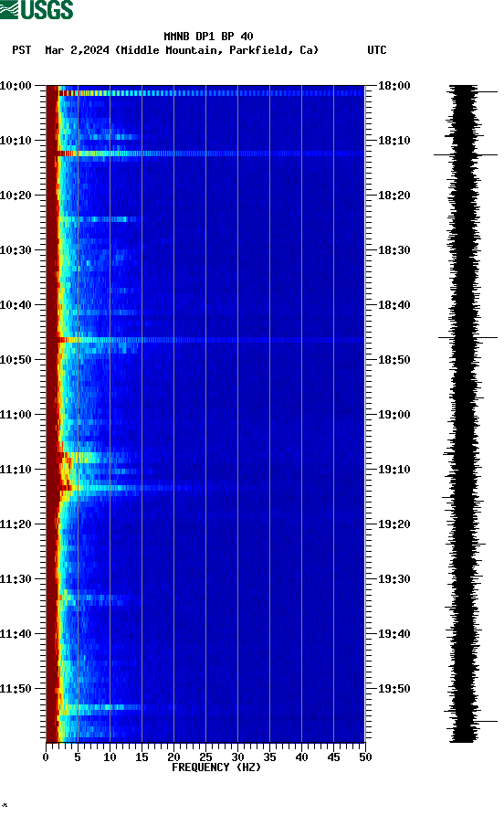Click the '19:10' UTC time label
Viewport: 504px width, 815px height.
[x=394, y=470]
